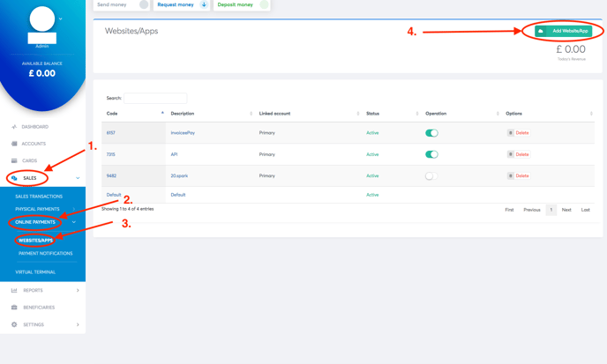Collapse the Sales menu chevron
Image resolution: width=607 pixels, height=364 pixels.
(78, 178)
